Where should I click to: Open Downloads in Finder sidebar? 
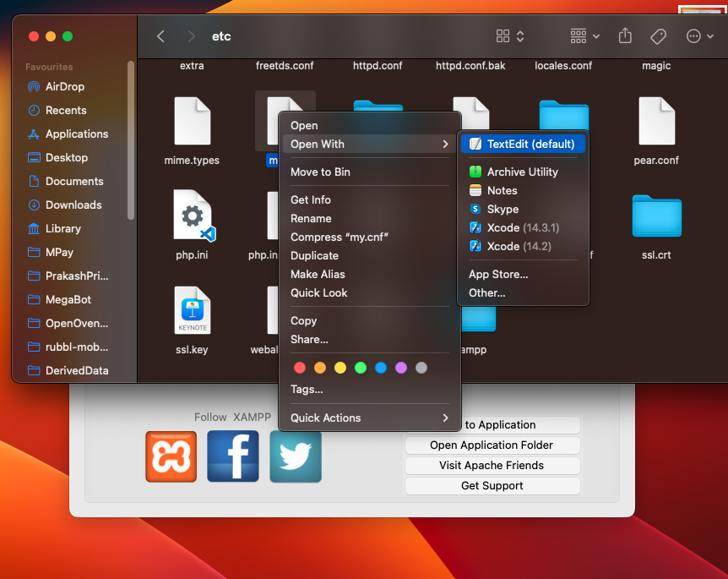point(73,205)
